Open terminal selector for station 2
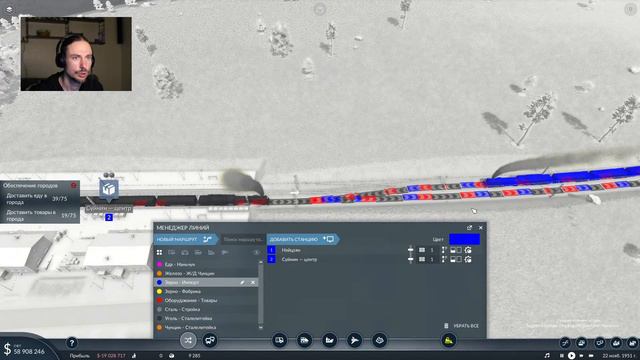Viewport: 640px width, 360px height. 427,259
